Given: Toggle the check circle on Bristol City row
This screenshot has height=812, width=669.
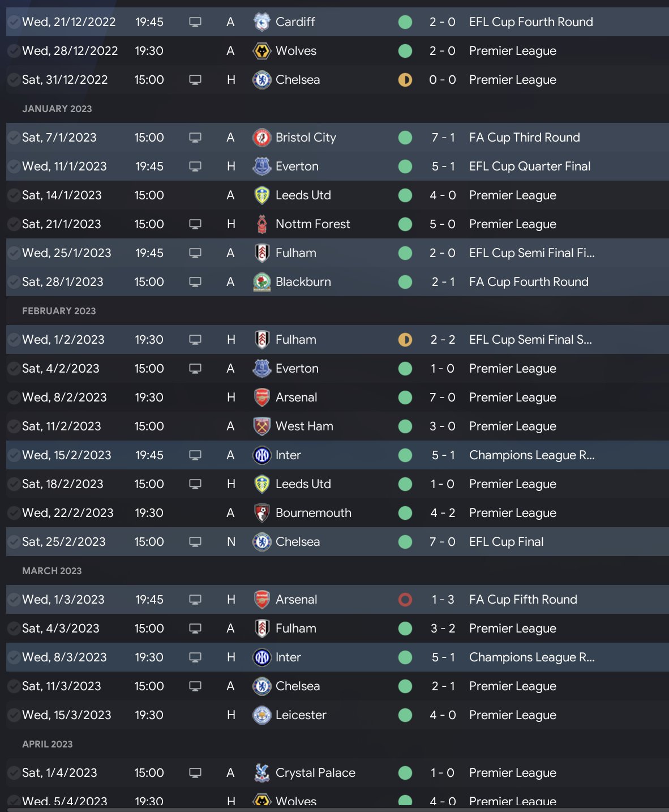Looking at the screenshot, I should point(14,138).
